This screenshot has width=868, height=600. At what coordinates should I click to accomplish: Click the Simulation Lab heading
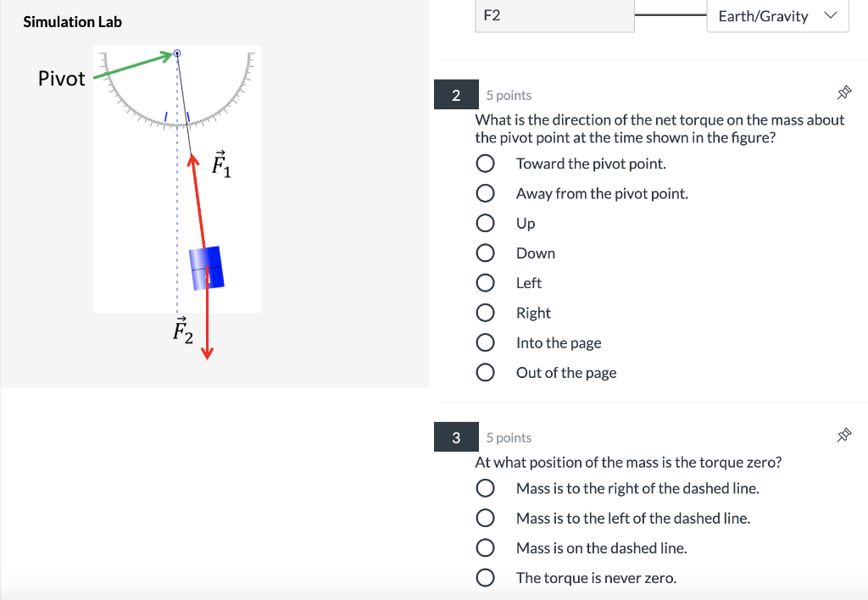pos(72,21)
